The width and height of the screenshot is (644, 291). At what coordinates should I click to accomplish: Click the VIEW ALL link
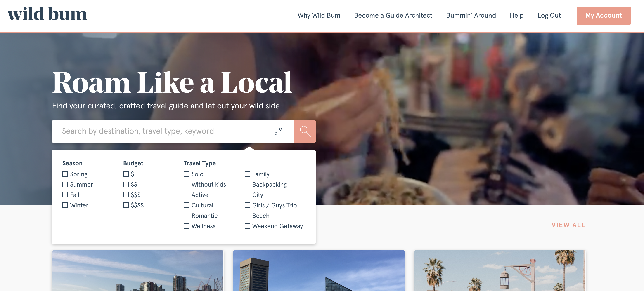pos(568,225)
